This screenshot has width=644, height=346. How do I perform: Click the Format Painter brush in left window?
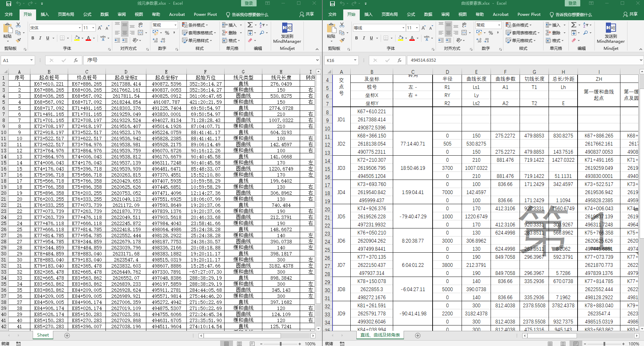click(18, 40)
